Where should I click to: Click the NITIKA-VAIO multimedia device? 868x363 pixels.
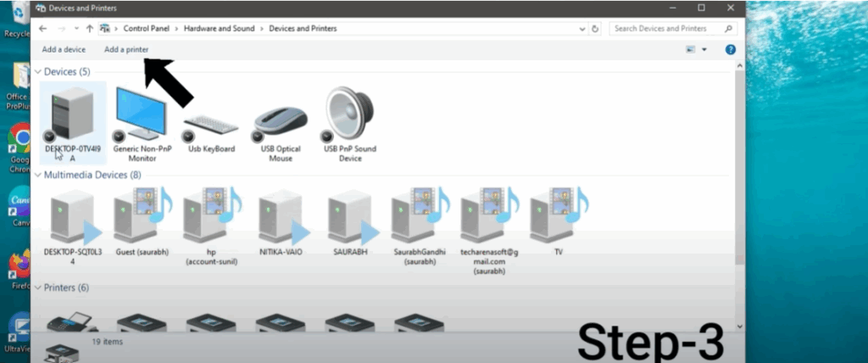(281, 218)
